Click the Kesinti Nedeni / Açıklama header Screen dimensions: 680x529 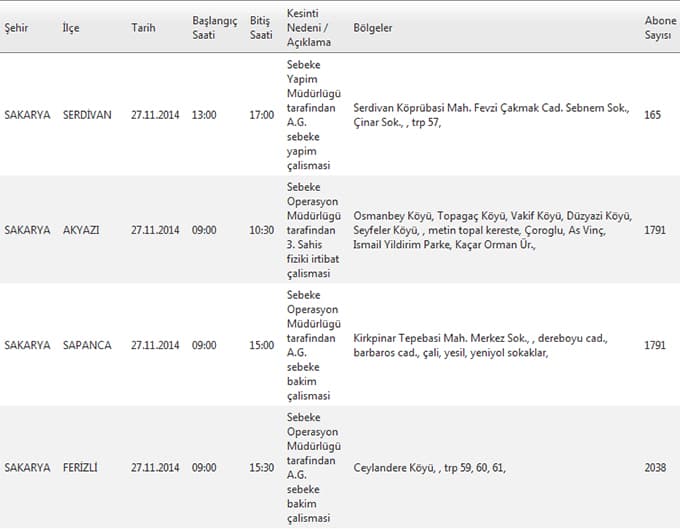point(309,28)
